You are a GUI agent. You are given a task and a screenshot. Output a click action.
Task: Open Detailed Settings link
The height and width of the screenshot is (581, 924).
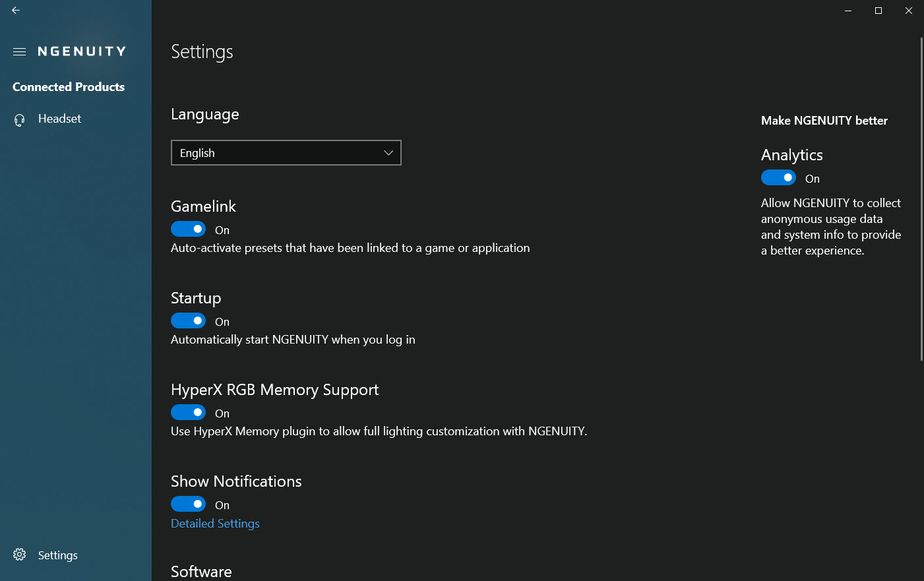point(215,524)
